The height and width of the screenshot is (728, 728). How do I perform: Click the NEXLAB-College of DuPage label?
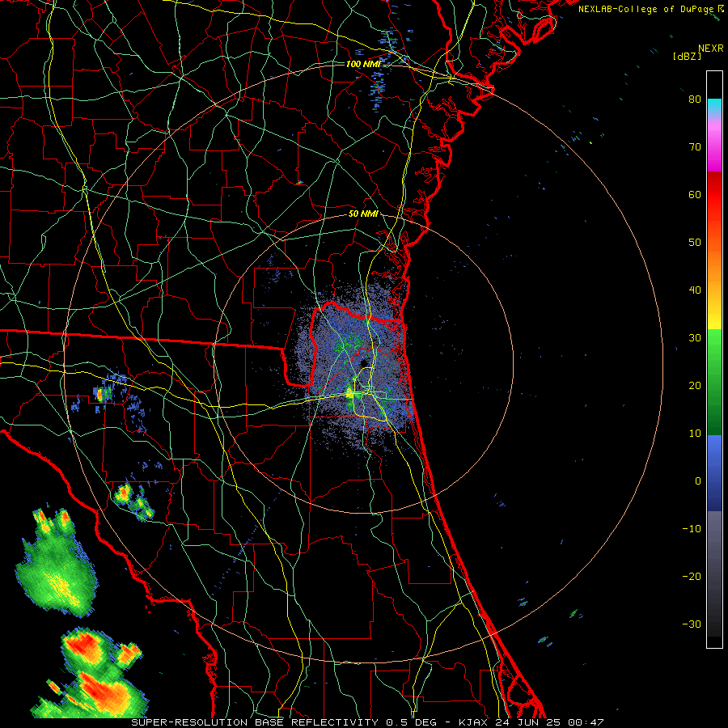click(x=646, y=9)
